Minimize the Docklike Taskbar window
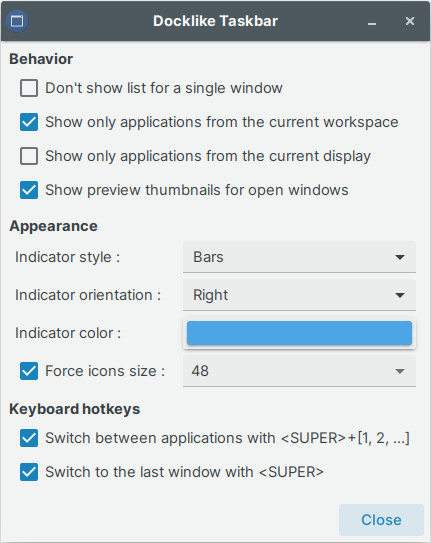431x543 pixels. [x=372, y=21]
